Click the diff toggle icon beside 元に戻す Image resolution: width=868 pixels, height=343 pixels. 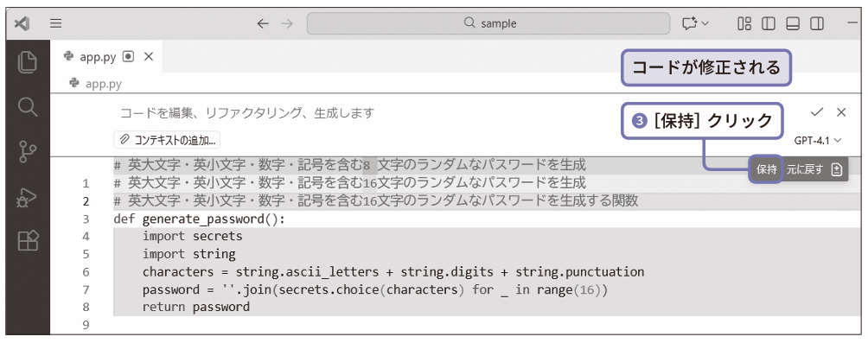point(837,170)
